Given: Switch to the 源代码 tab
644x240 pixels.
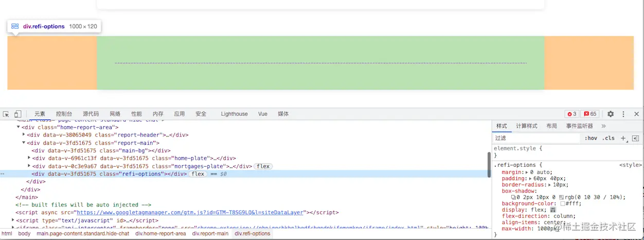Looking at the screenshot, I should (91, 114).
